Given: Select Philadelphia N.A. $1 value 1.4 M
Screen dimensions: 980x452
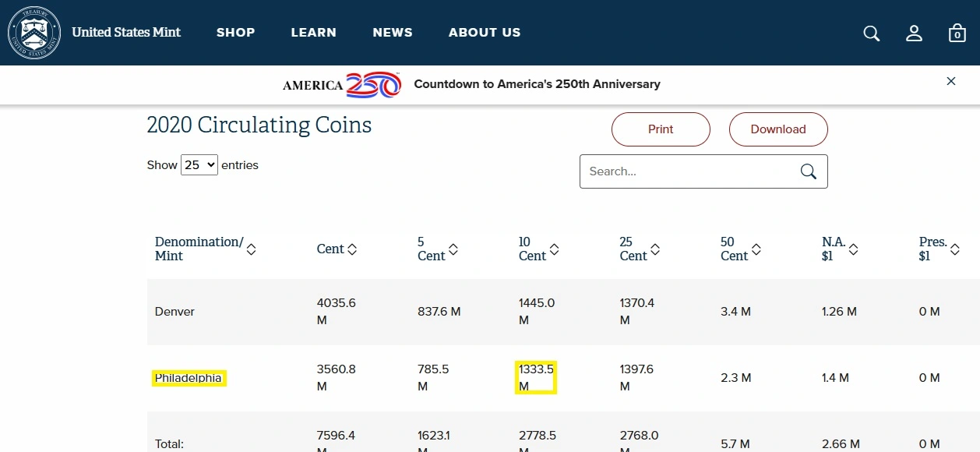Looking at the screenshot, I should coord(837,378).
